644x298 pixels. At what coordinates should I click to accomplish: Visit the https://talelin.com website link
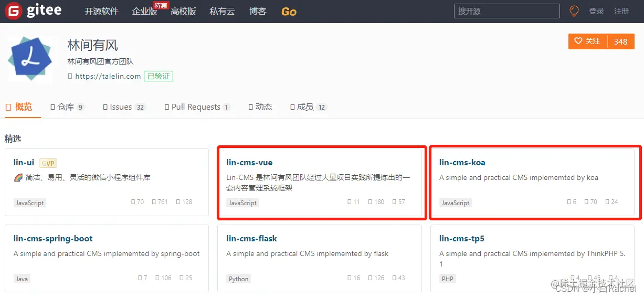coord(108,76)
